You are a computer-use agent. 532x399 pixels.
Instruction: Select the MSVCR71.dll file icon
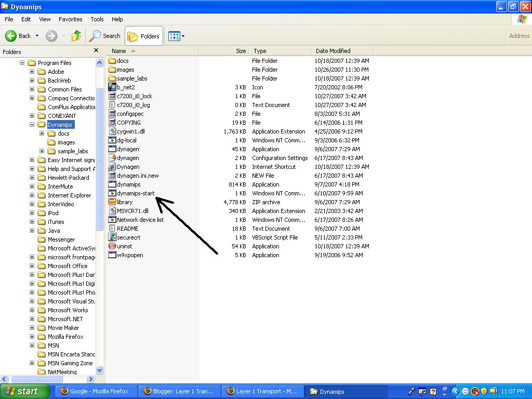pyautogui.click(x=112, y=211)
